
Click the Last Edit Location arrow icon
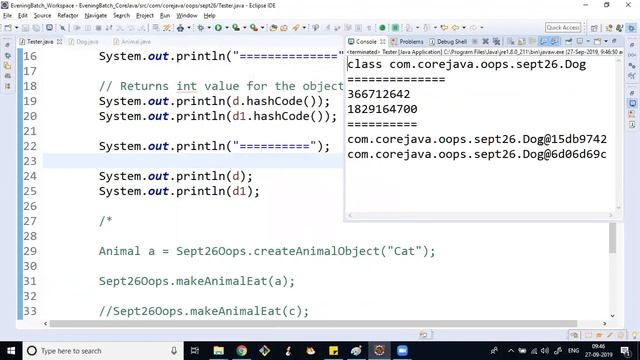click(444, 27)
